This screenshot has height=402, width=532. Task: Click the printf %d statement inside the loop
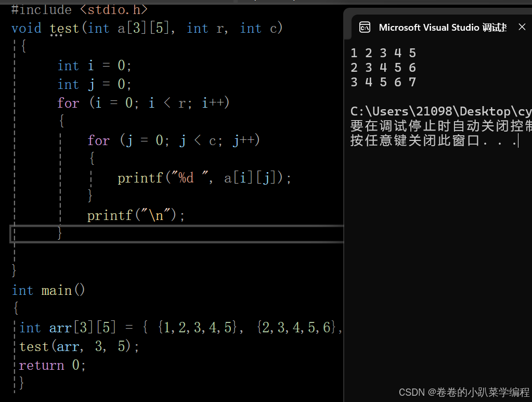(203, 177)
